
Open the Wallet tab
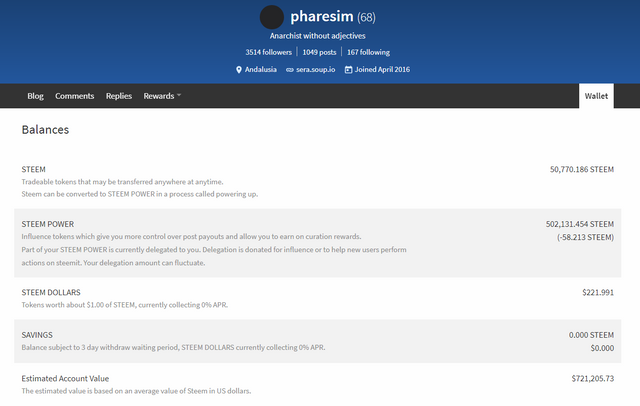[x=596, y=96]
